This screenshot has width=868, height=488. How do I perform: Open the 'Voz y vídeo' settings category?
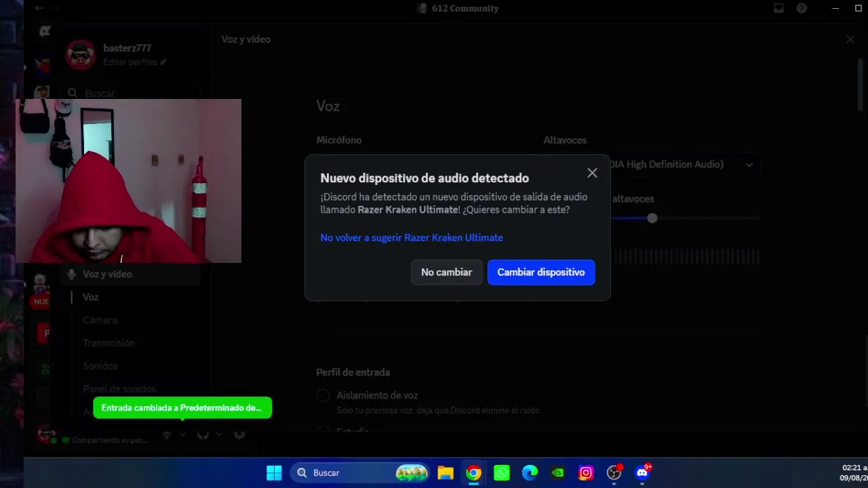132,274
